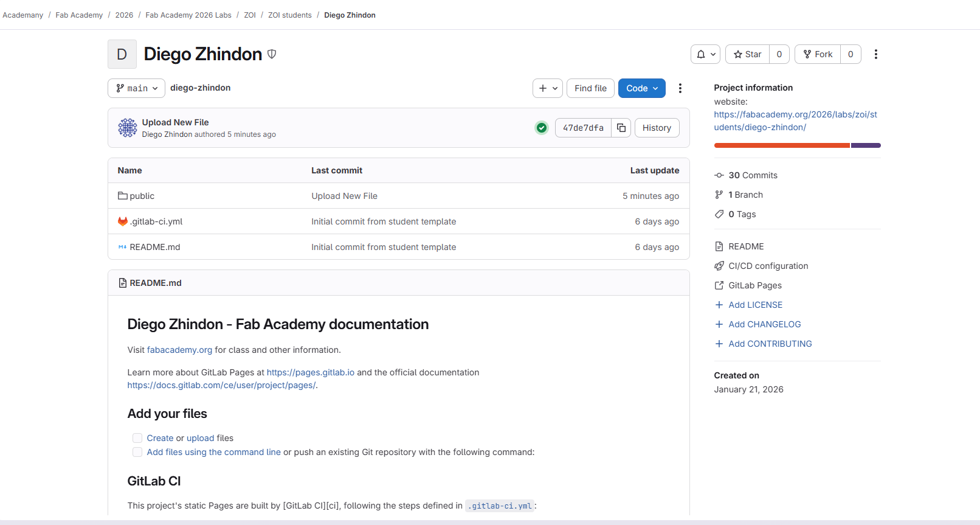The height and width of the screenshot is (525, 980).
Task: Open GitLab Pages external link
Action: tap(755, 285)
